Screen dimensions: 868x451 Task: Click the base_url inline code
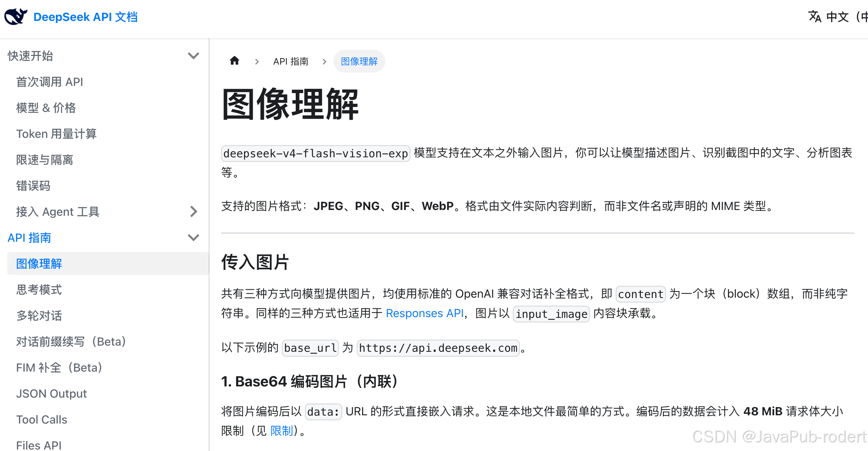point(311,348)
